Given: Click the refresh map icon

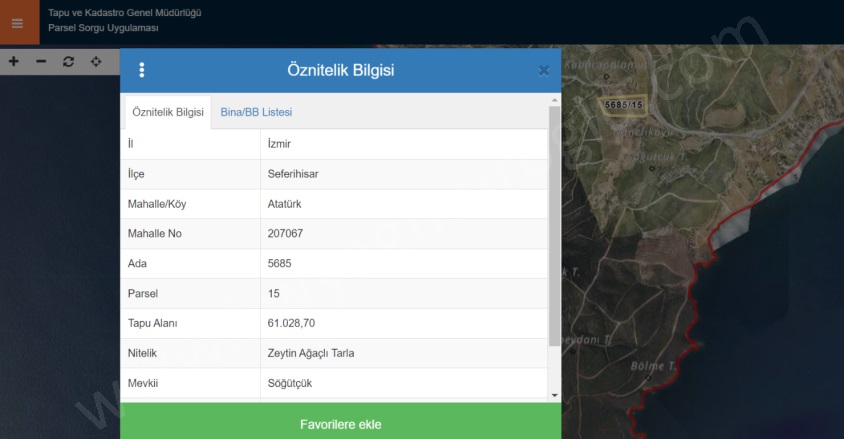Looking at the screenshot, I should tap(68, 62).
